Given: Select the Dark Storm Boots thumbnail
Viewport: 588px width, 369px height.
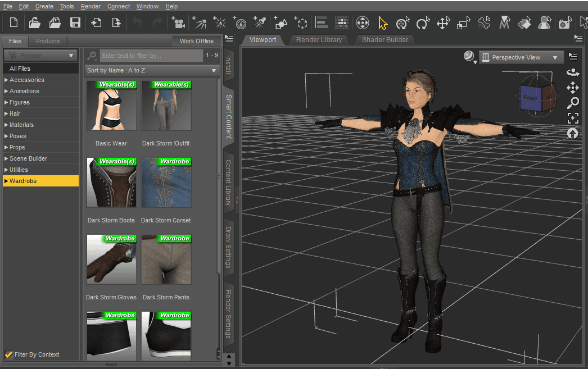Looking at the screenshot, I should (x=111, y=183).
